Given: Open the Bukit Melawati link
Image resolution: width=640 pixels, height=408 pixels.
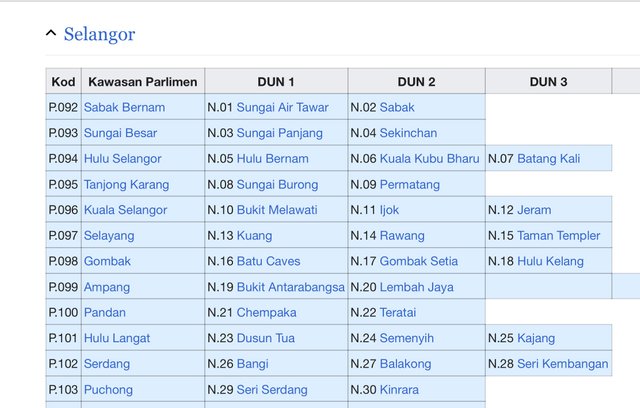Looking at the screenshot, I should click(277, 210).
